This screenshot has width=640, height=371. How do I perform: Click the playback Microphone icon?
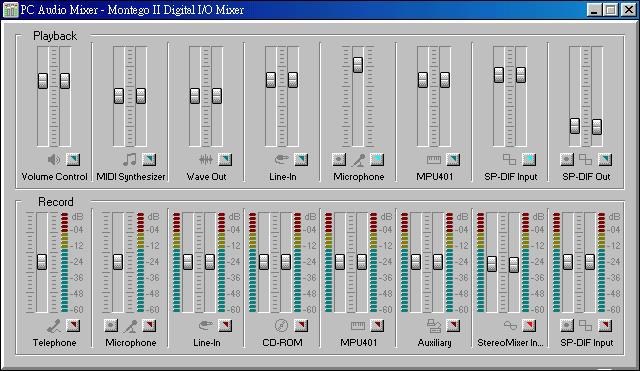(x=358, y=160)
